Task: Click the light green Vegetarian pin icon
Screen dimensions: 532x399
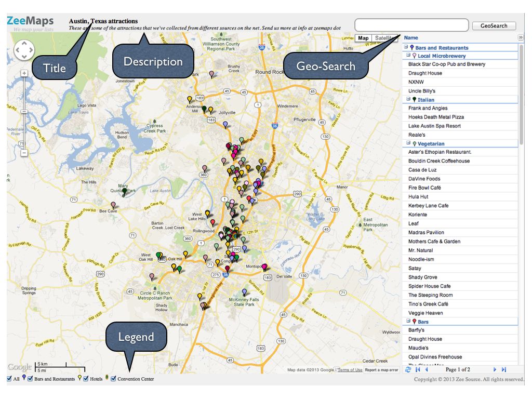Action: tap(414, 143)
